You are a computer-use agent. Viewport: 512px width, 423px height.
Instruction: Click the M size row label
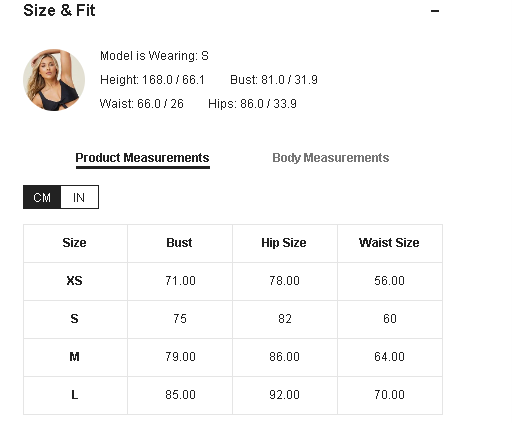click(74, 357)
